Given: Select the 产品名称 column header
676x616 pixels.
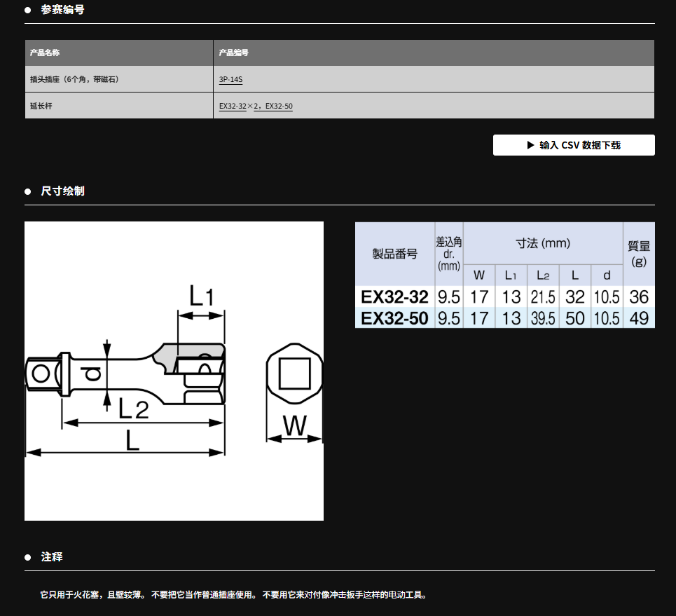Looking at the screenshot, I should [x=45, y=53].
